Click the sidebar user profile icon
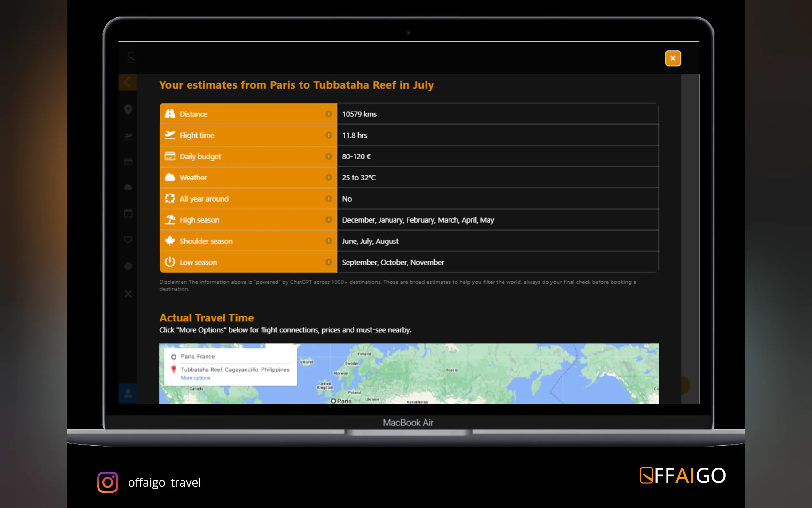Image resolution: width=812 pixels, height=508 pixels. (x=128, y=393)
